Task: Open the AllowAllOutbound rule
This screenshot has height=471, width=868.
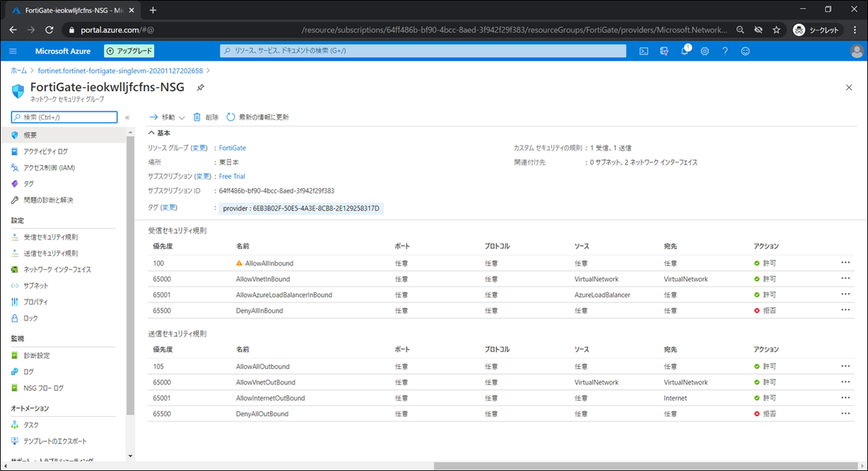Action: [263, 367]
